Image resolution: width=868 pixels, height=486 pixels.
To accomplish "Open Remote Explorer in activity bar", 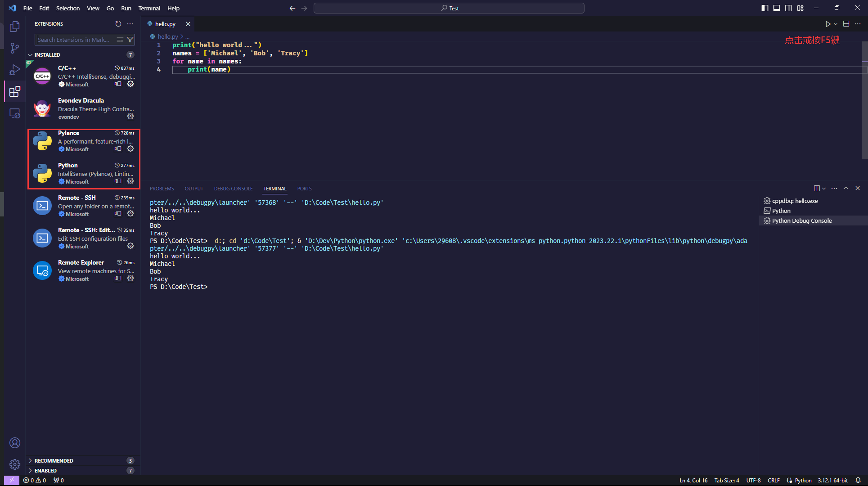I will [15, 113].
